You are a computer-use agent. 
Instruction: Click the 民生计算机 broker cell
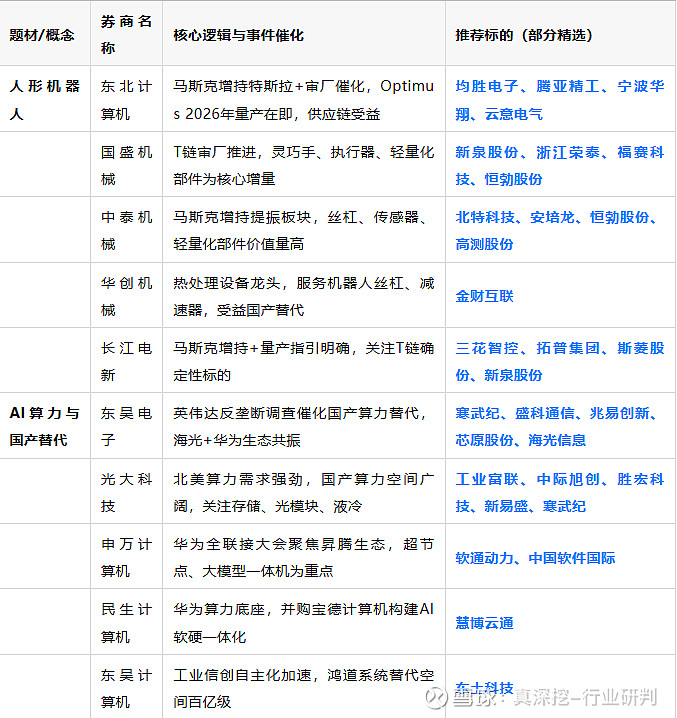(x=126, y=622)
